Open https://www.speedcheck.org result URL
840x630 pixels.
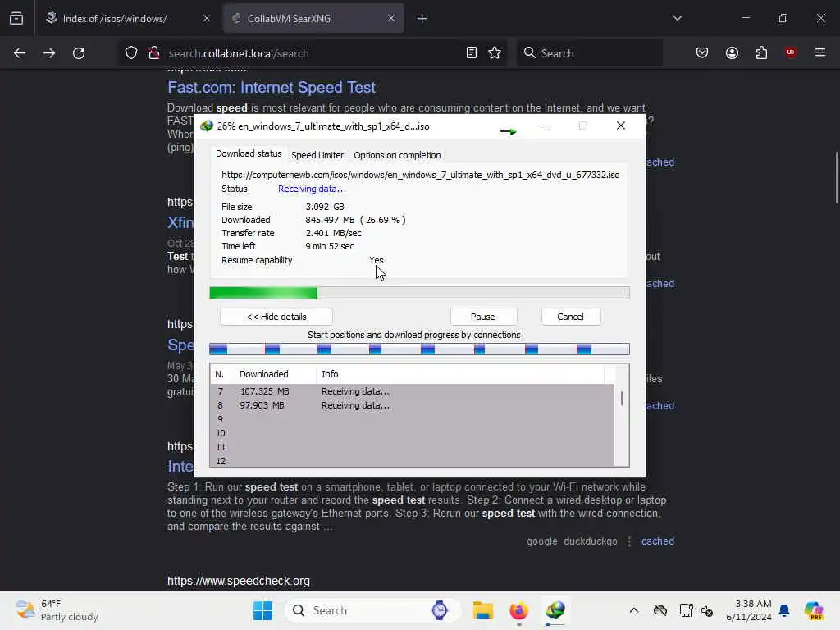[x=239, y=581]
